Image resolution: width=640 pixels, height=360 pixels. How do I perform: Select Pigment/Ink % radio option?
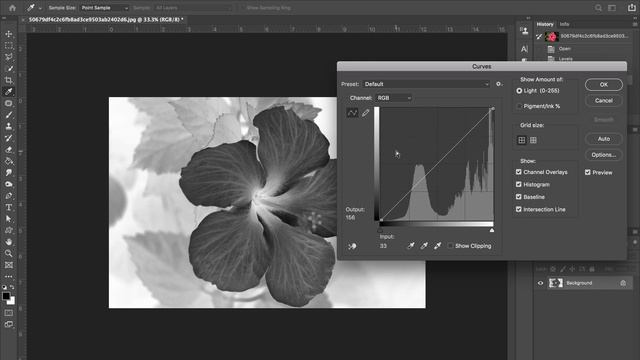(519, 106)
